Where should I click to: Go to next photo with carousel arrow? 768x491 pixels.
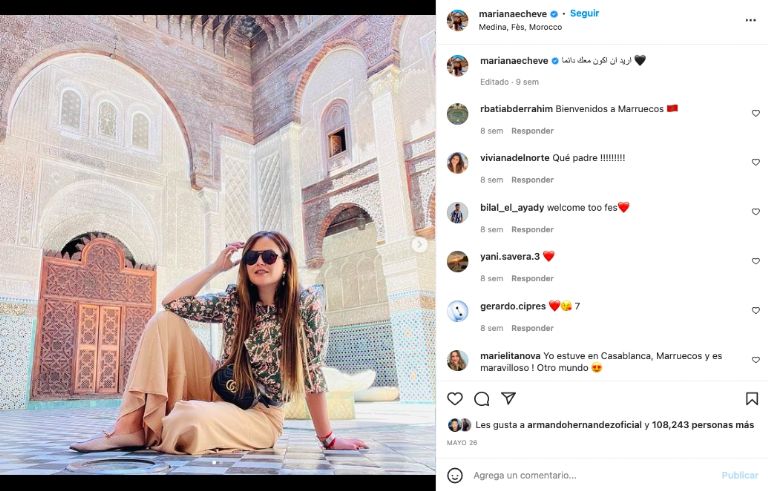pyautogui.click(x=420, y=244)
